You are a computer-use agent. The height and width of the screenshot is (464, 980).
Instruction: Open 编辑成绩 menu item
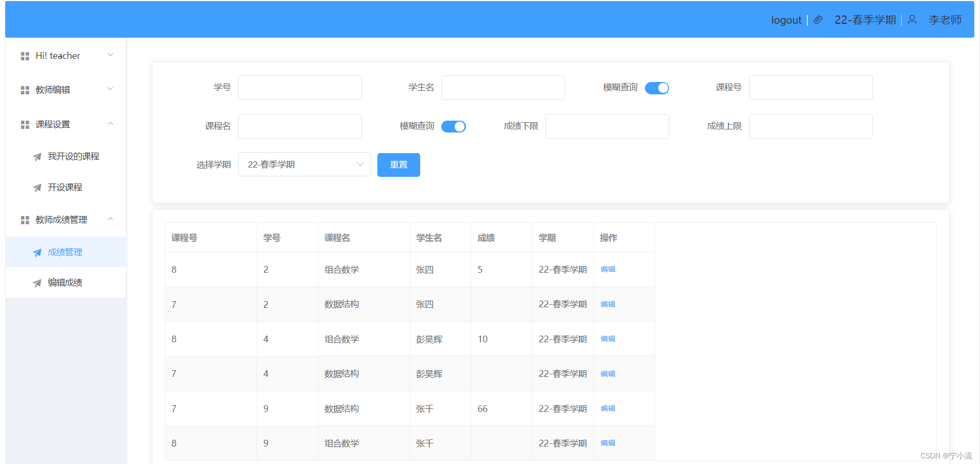click(66, 283)
